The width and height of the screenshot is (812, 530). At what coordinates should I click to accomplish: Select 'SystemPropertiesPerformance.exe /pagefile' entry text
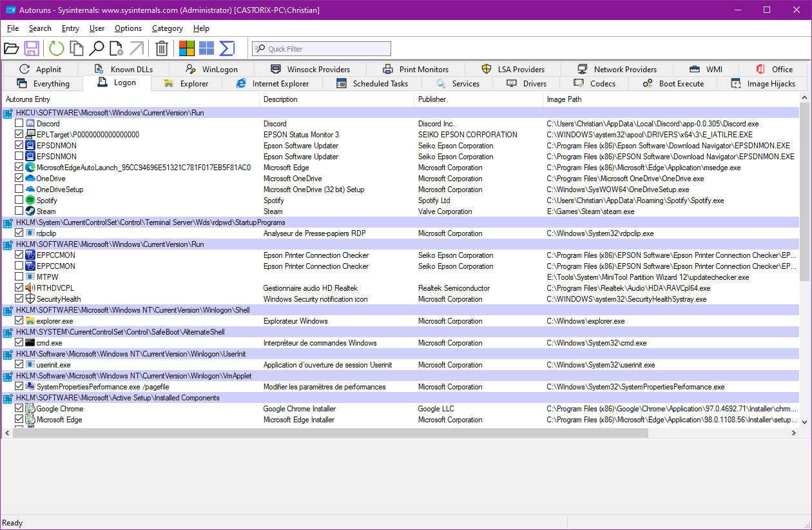tap(102, 387)
